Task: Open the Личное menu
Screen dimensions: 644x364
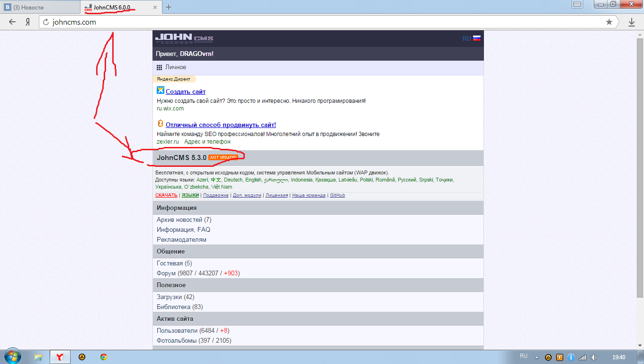Action: coord(176,67)
